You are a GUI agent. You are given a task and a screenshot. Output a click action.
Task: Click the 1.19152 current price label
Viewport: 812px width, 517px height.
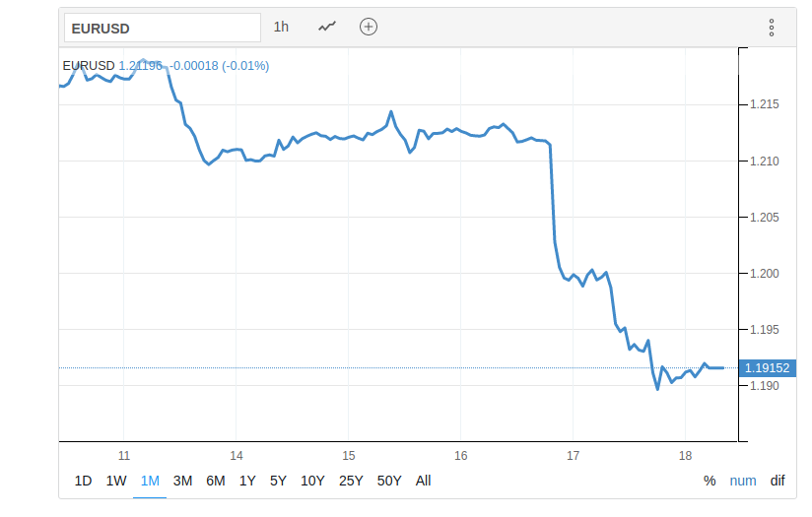click(768, 368)
